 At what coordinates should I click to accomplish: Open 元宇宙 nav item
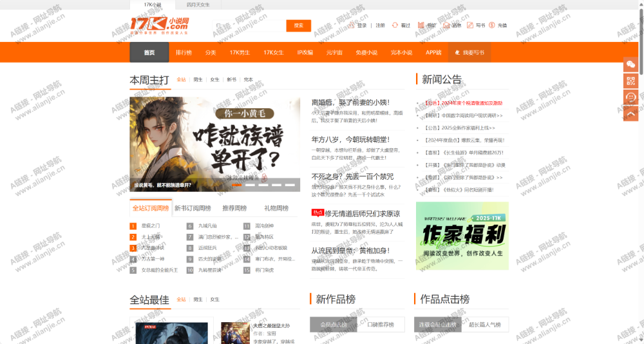pos(334,52)
